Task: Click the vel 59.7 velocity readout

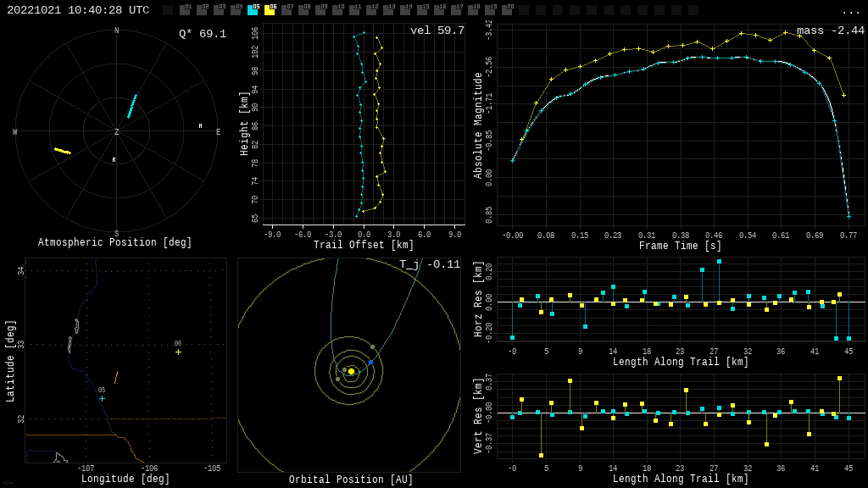Action: pos(437,30)
